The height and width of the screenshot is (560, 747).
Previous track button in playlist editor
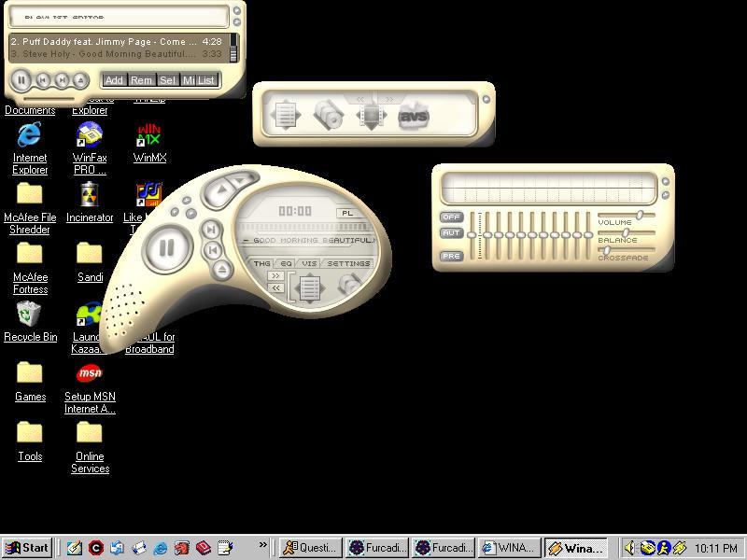(x=43, y=80)
